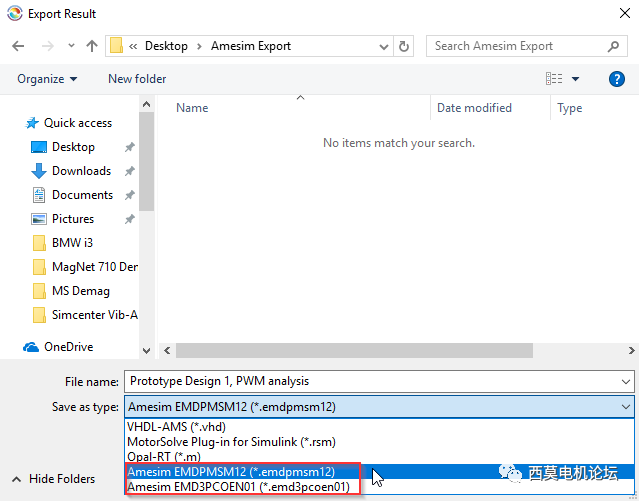This screenshot has width=639, height=501.
Task: Open the Organize menu
Action: click(x=47, y=79)
